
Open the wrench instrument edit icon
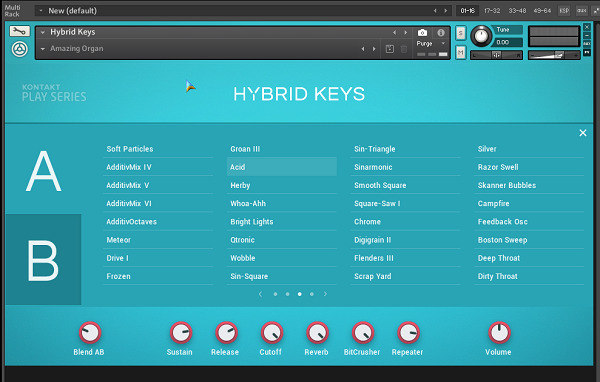(x=20, y=31)
